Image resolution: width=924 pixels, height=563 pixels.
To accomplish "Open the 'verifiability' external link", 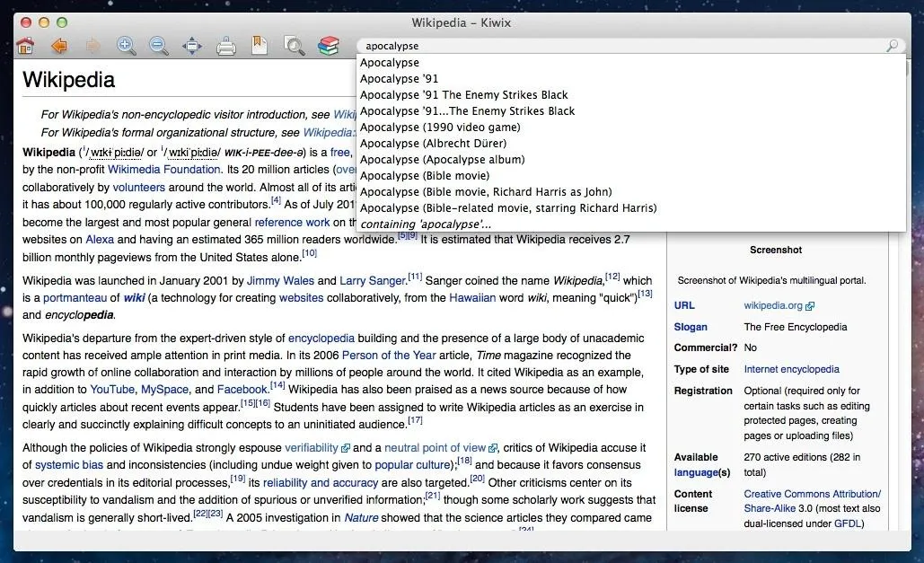I will (x=317, y=448).
